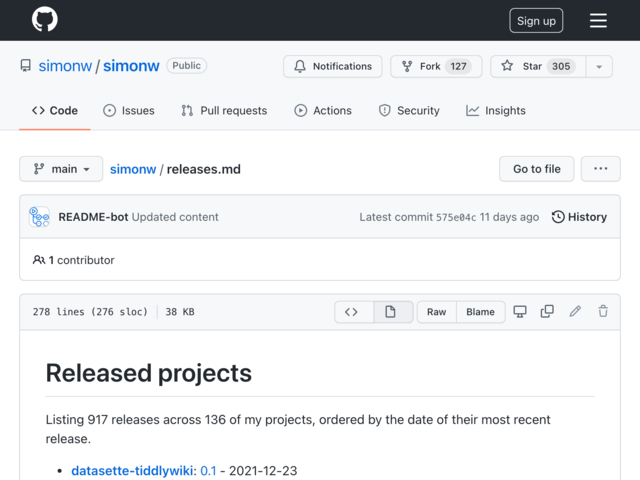Image resolution: width=640 pixels, height=480 pixels.
Task: Open file in GitHub Desktop icon
Action: 520,312
